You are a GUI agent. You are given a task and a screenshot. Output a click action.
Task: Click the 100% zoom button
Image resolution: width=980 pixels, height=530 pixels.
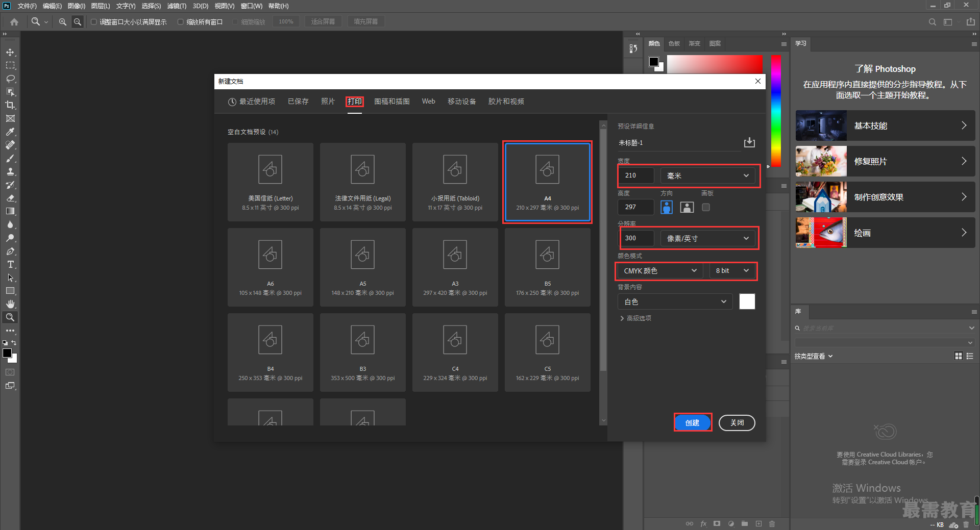286,22
